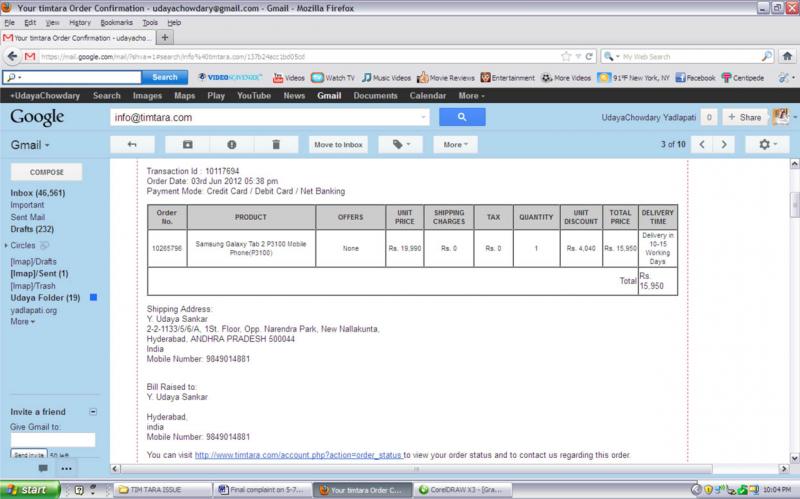
Task: Click the toolbar Search button
Action: (x=165, y=77)
